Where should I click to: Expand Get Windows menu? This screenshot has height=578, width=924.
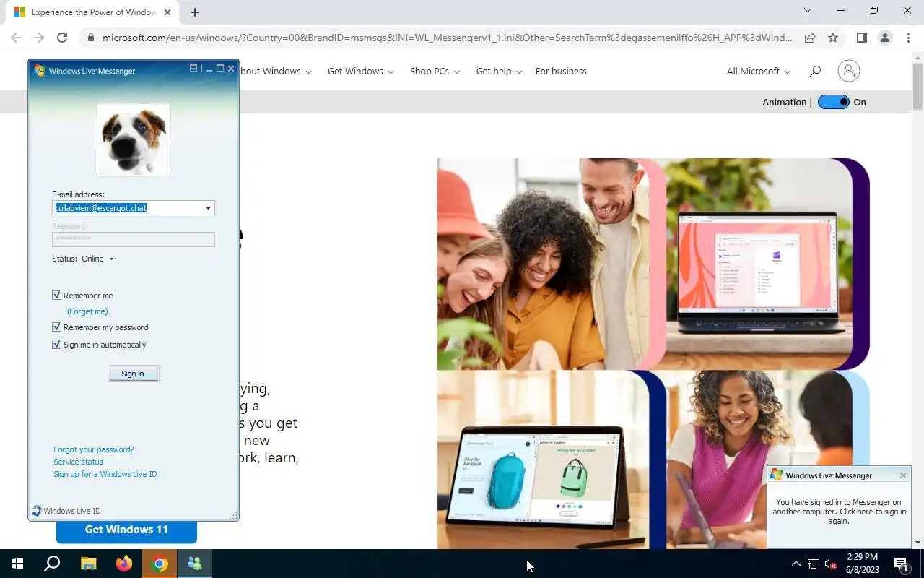(x=361, y=71)
